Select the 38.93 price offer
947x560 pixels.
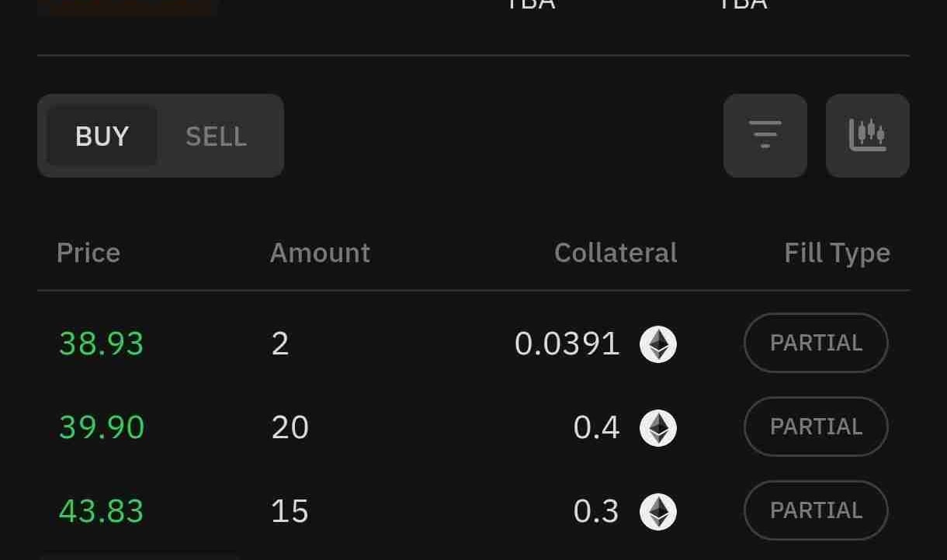coord(102,344)
